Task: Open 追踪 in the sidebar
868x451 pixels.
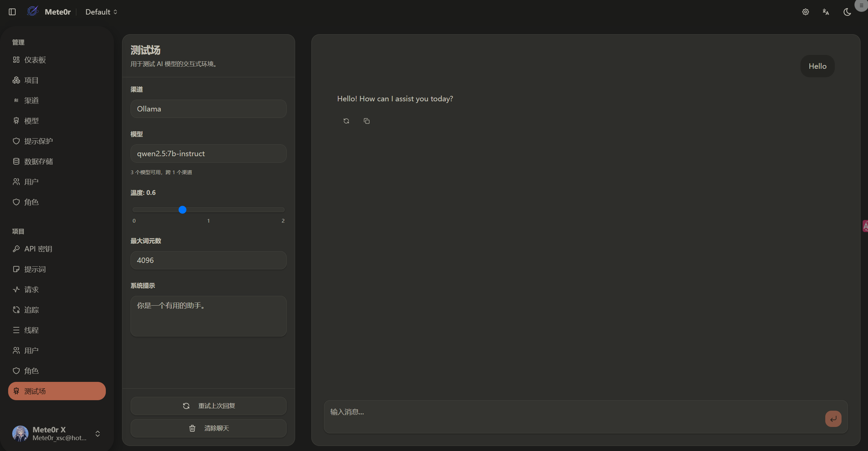Action: coord(57,310)
